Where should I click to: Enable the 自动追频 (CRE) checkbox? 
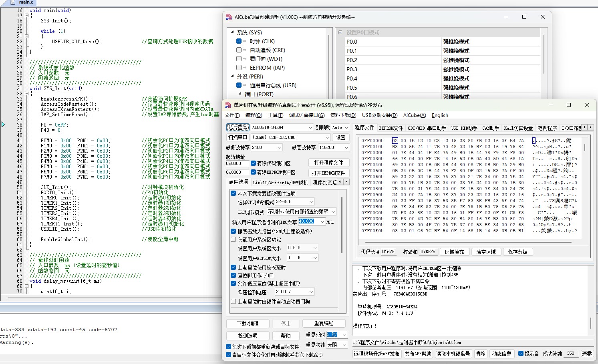pos(239,50)
